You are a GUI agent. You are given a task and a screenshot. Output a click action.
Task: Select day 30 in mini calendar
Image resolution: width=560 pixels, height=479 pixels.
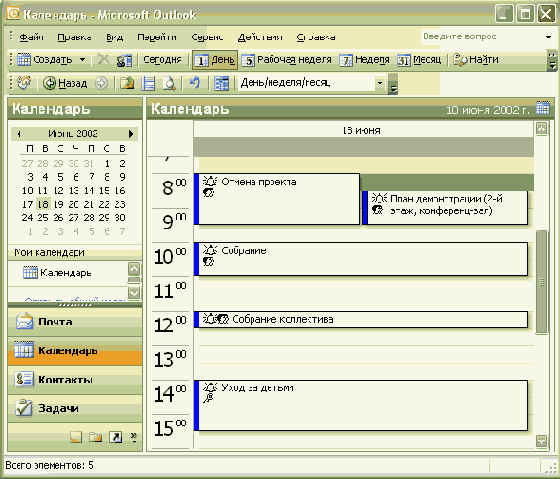click(x=120, y=218)
